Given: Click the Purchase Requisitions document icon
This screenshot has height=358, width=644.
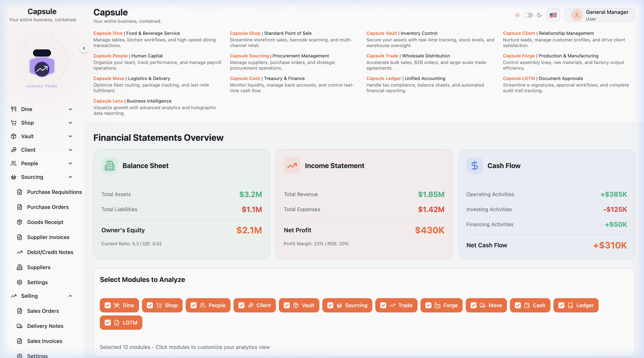Looking at the screenshot, I should [x=20, y=192].
